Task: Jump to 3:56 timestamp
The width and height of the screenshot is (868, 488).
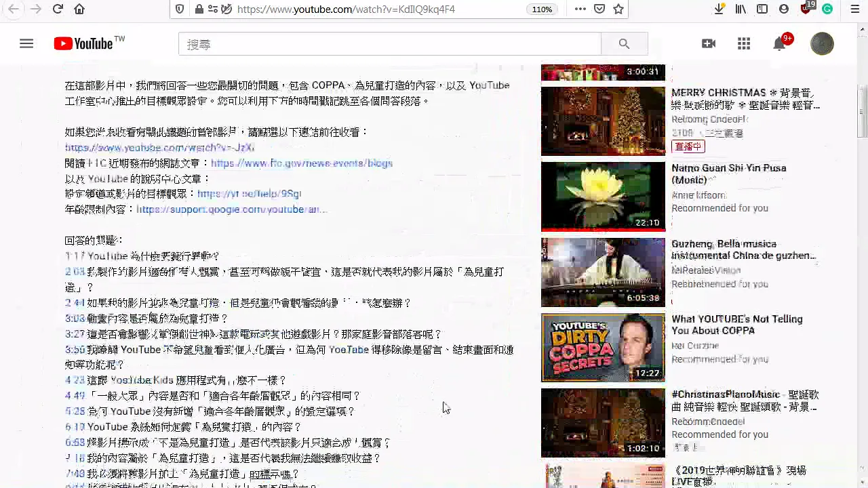Action: point(75,350)
